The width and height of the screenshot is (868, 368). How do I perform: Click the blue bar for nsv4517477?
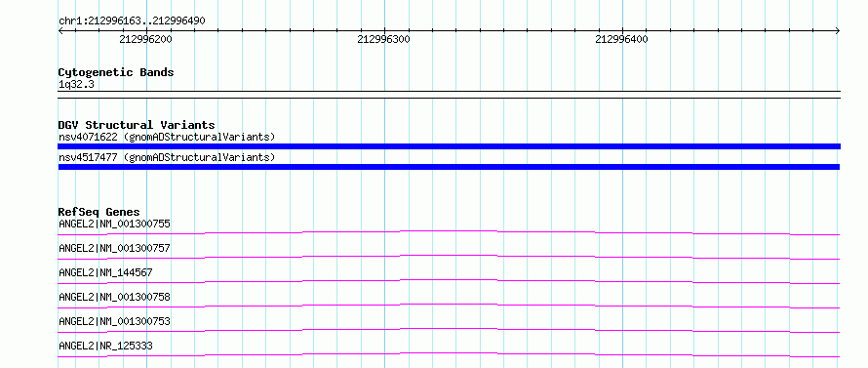click(449, 167)
